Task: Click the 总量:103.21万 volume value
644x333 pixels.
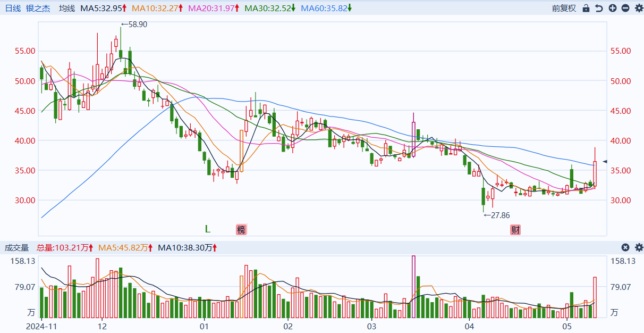Action: (65, 247)
